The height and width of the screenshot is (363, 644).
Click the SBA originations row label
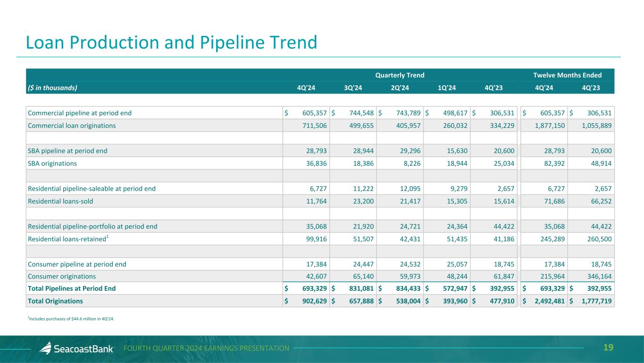52,163
